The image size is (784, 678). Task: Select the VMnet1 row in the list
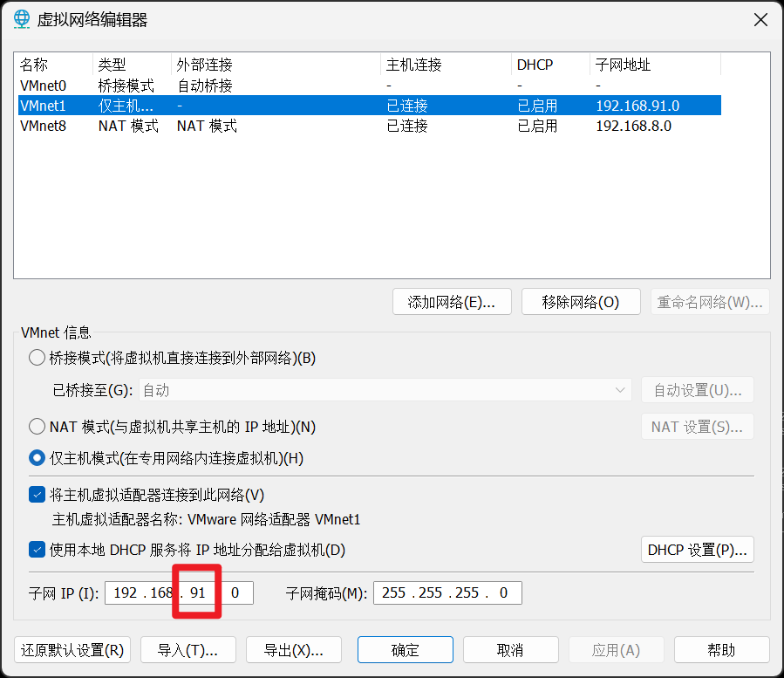click(x=370, y=106)
